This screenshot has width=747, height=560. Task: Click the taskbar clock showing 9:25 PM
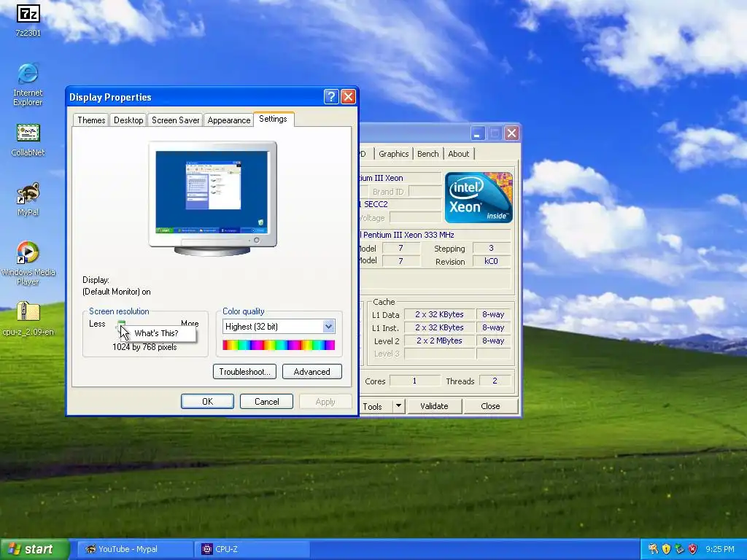[x=719, y=549]
